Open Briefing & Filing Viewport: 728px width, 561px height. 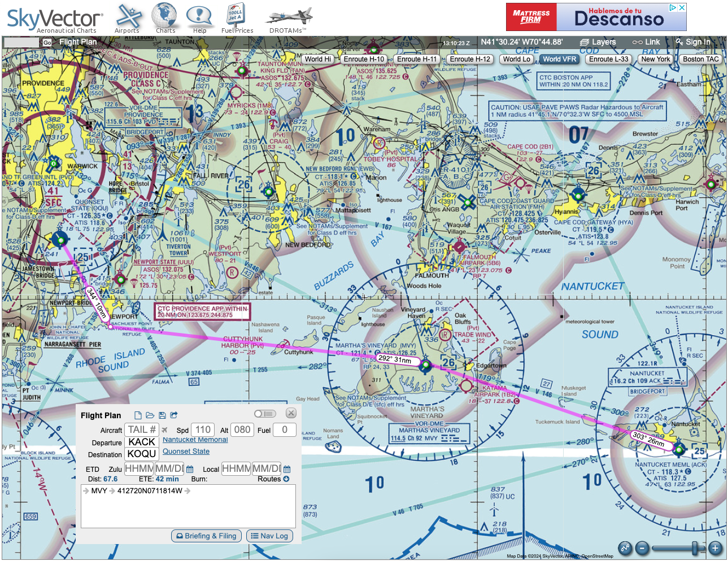(207, 536)
